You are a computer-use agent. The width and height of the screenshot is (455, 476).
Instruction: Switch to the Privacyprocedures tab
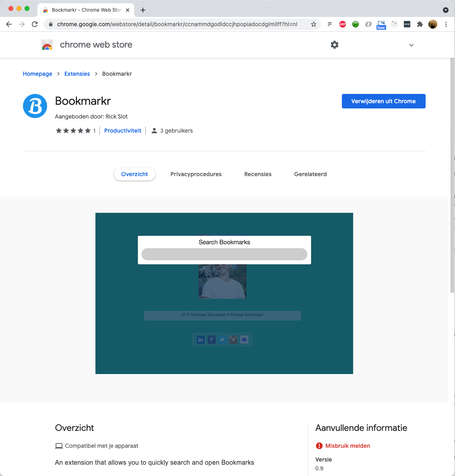(196, 174)
